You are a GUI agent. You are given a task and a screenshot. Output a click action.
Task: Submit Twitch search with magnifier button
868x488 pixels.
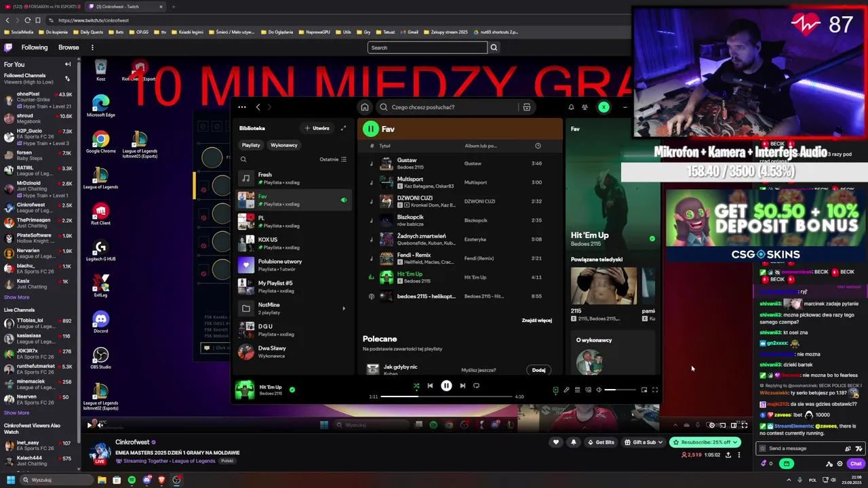494,47
